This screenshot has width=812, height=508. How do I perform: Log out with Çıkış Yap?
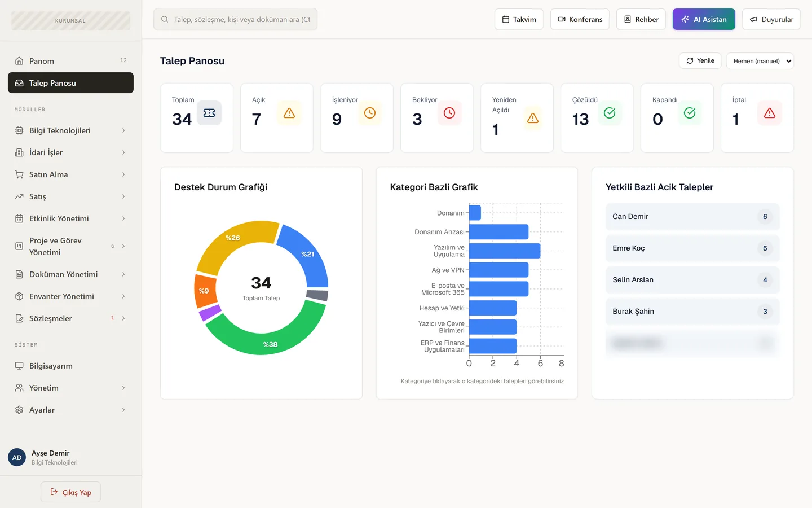pos(70,492)
